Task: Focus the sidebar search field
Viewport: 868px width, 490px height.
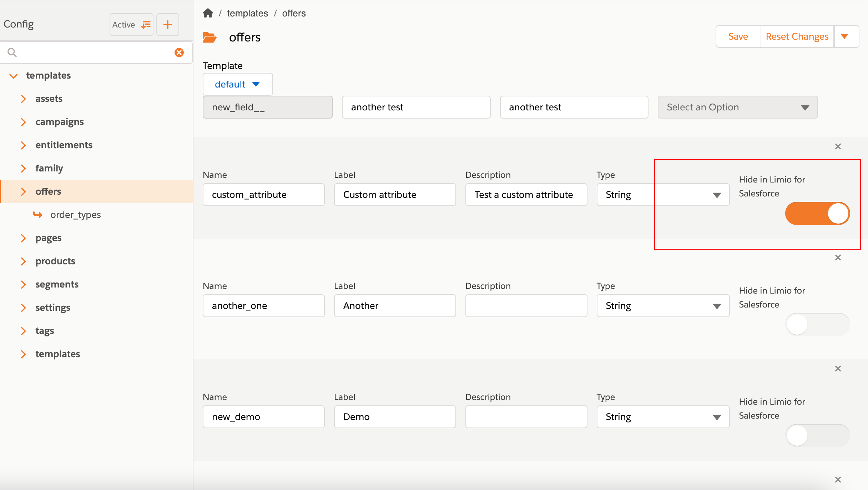Action: [x=96, y=52]
